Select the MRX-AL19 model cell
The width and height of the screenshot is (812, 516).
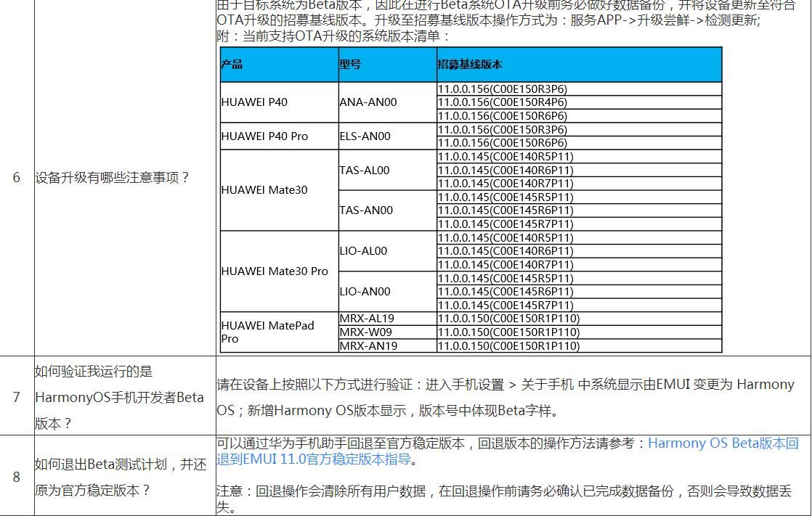[x=387, y=319]
